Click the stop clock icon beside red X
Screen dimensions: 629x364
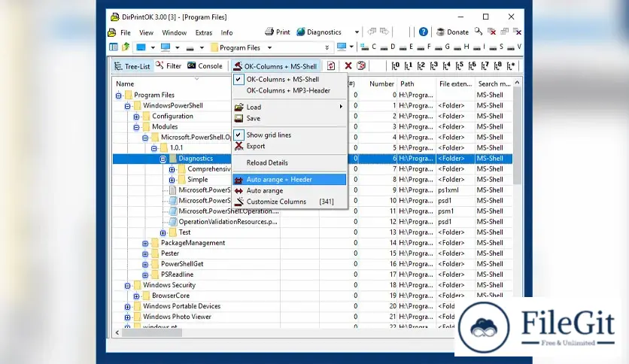coord(361,65)
